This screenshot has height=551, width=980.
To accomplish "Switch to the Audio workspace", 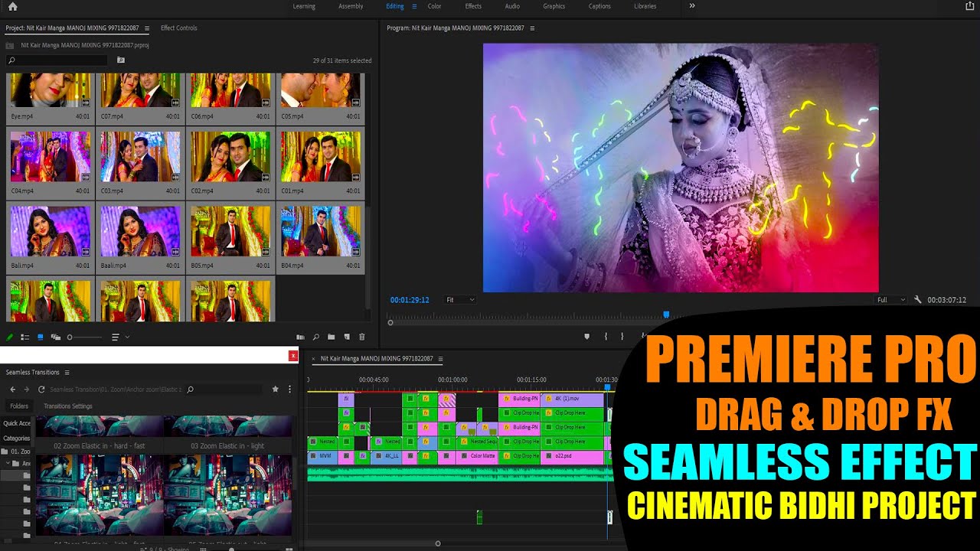I will pos(512,6).
